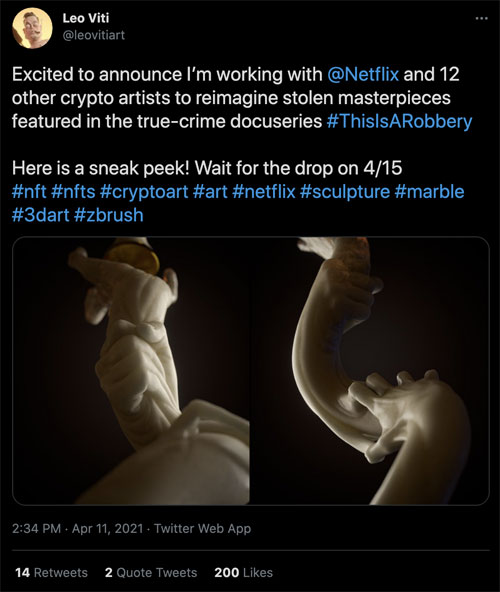Open the 2:34 PM Apr 11, 2021 timestamp
Screen dimensions: 500x592
[x=78, y=528]
